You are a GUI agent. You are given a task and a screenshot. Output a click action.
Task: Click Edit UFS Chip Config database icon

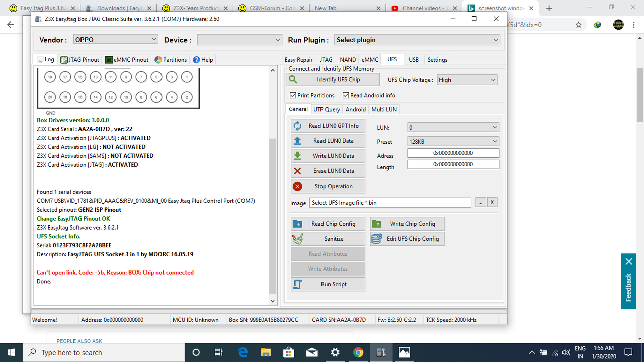pyautogui.click(x=376, y=239)
